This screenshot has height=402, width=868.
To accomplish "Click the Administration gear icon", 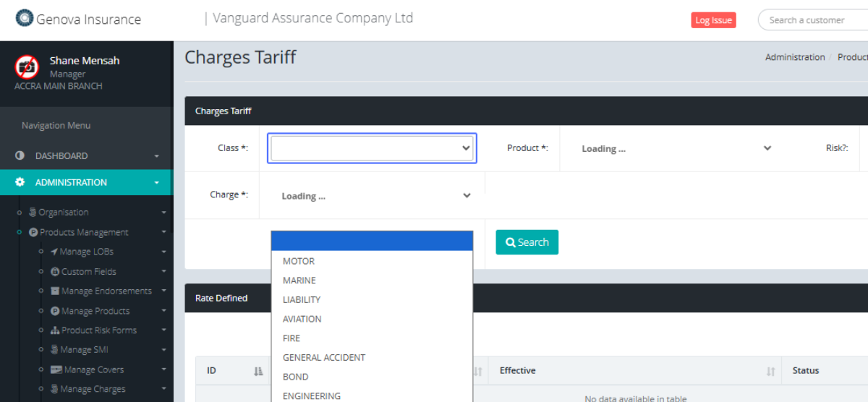I will (20, 182).
